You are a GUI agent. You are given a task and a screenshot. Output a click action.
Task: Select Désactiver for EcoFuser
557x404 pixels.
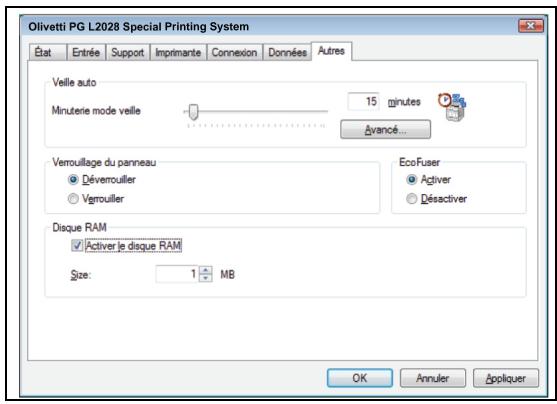point(411,198)
